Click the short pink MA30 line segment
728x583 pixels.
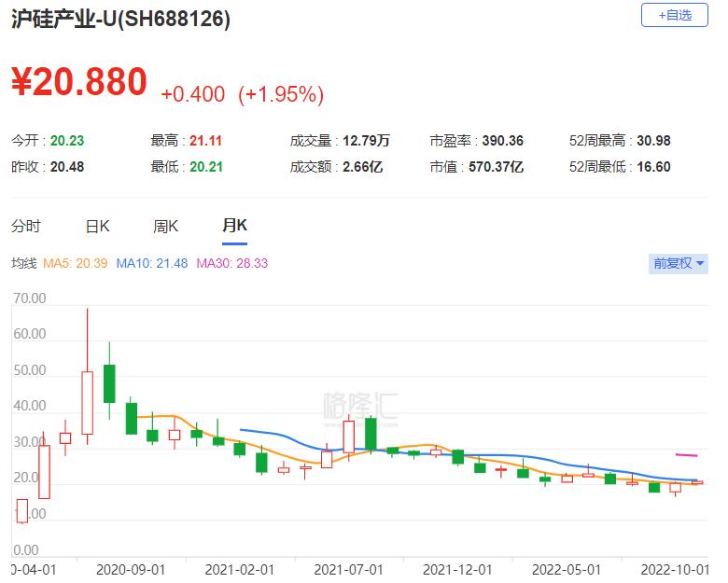686,455
